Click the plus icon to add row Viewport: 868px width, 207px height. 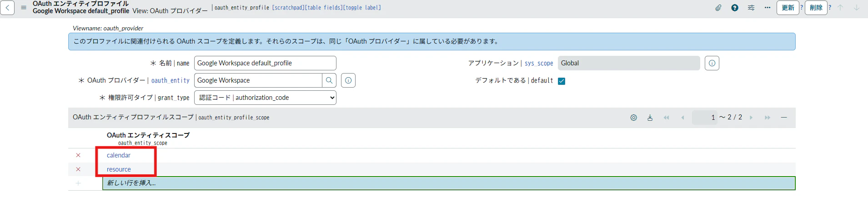point(78,183)
